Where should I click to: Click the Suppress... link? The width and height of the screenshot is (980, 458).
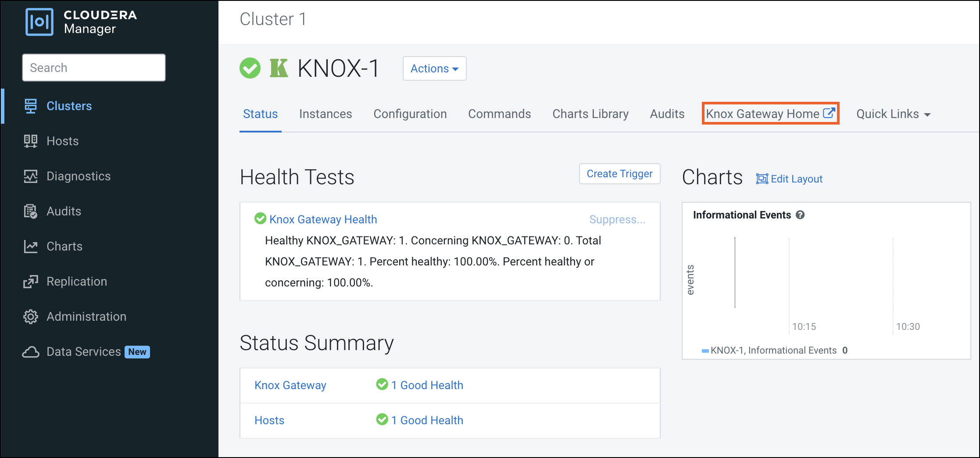[617, 219]
